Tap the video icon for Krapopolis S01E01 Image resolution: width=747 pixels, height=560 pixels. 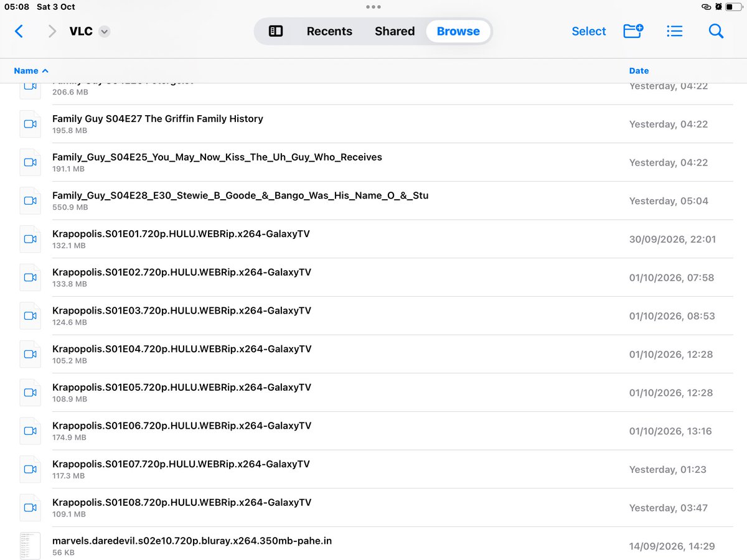click(30, 239)
